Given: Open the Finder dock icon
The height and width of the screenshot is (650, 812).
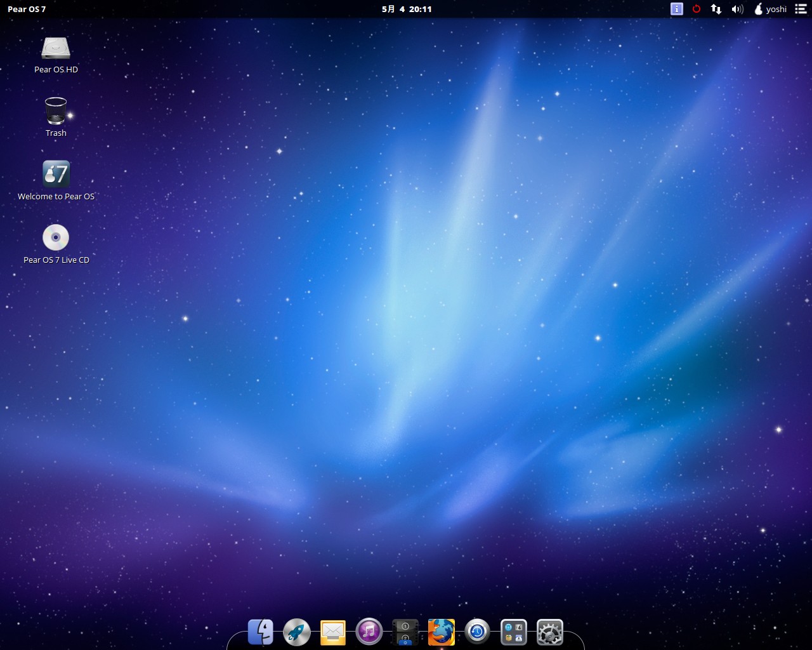Looking at the screenshot, I should [x=260, y=632].
